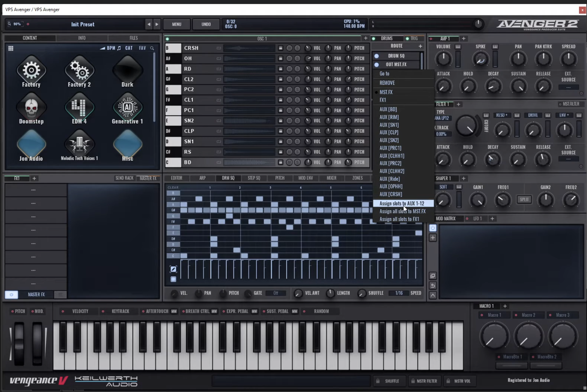The image size is (587, 392).
Task: Choose Assign all slots to MST.FX
Action: [402, 211]
